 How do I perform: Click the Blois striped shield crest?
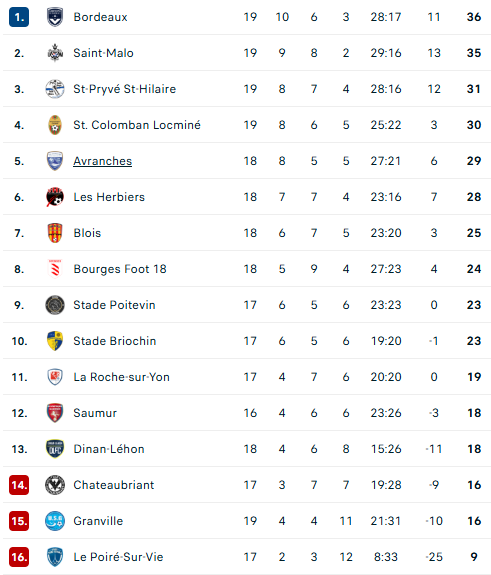coord(55,233)
